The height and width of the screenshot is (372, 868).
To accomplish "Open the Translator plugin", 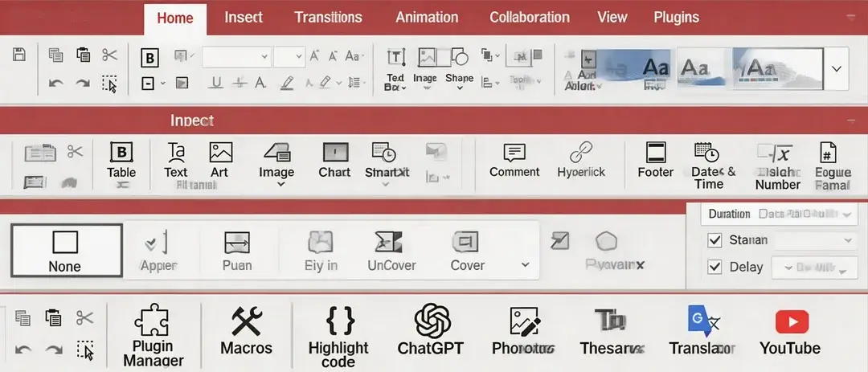I will tap(702, 332).
